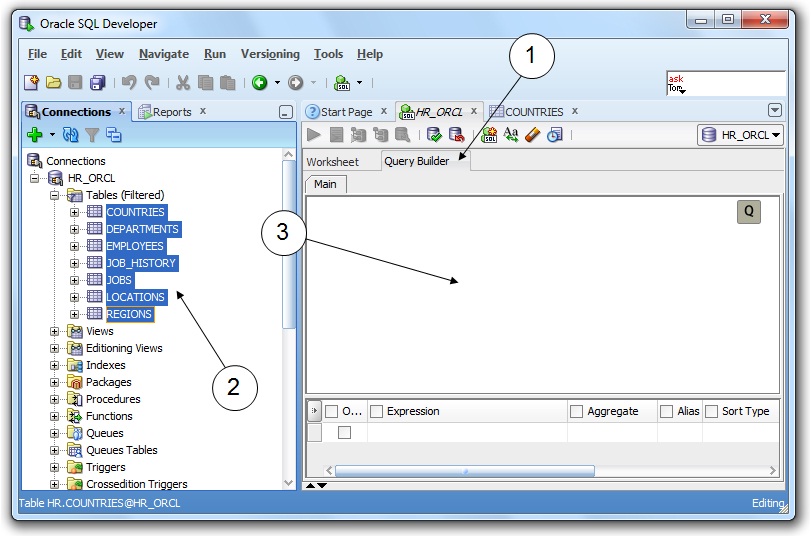Viewport: 811px width, 536px height.
Task: Click the Save icon in main toolbar
Action: pos(76,83)
